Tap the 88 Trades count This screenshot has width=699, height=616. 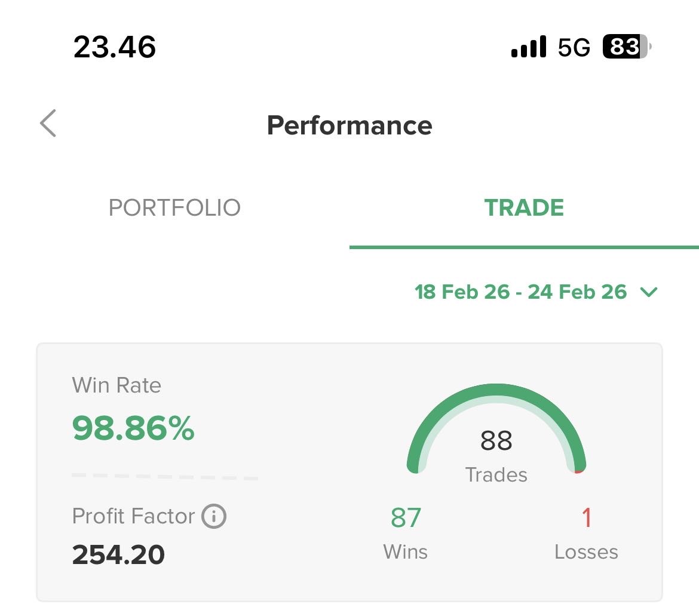(496, 441)
